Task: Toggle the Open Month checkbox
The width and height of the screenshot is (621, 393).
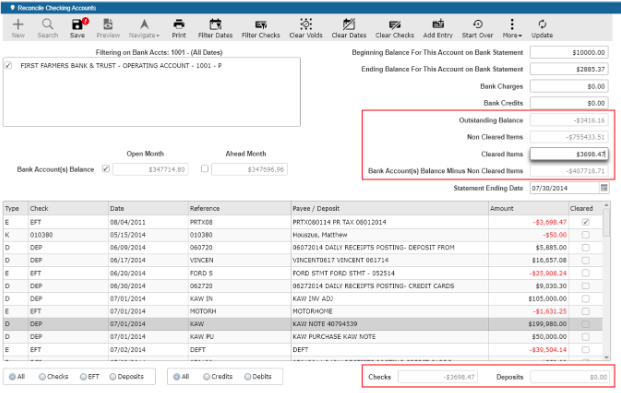Action: click(x=106, y=169)
